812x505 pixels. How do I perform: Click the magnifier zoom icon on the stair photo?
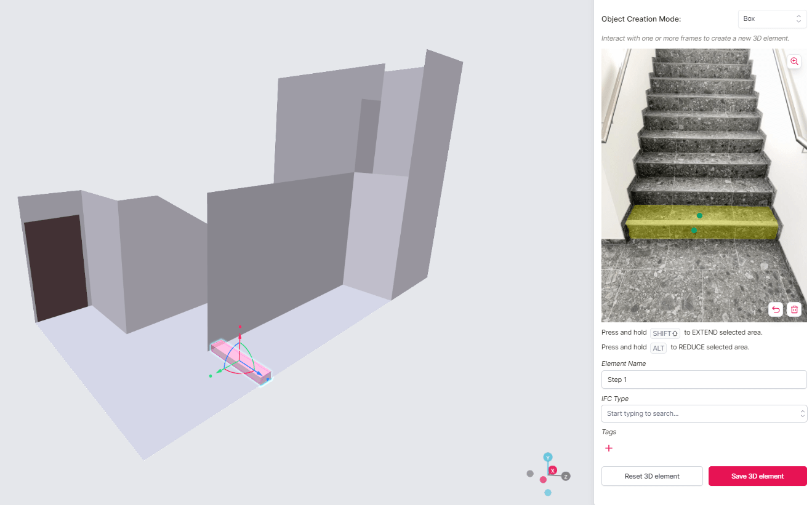pos(794,62)
